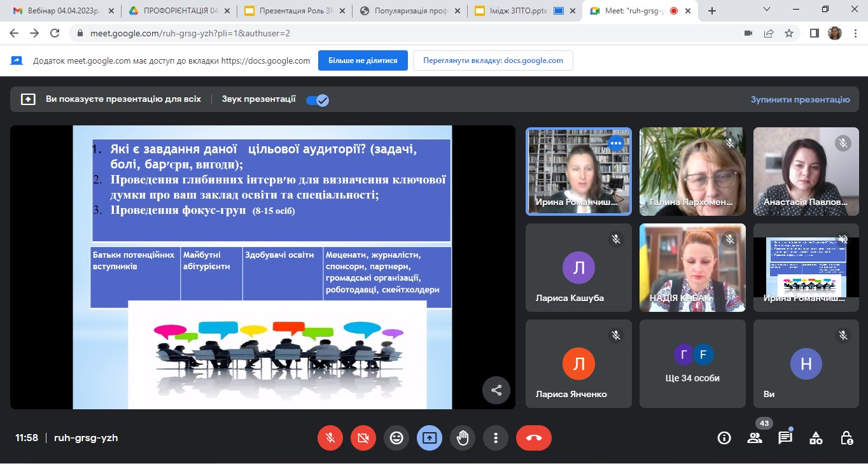Switch to the Вебінар 04.04.2023 Gmail tab
Image resolution: width=868 pixels, height=464 pixels.
coord(60,11)
